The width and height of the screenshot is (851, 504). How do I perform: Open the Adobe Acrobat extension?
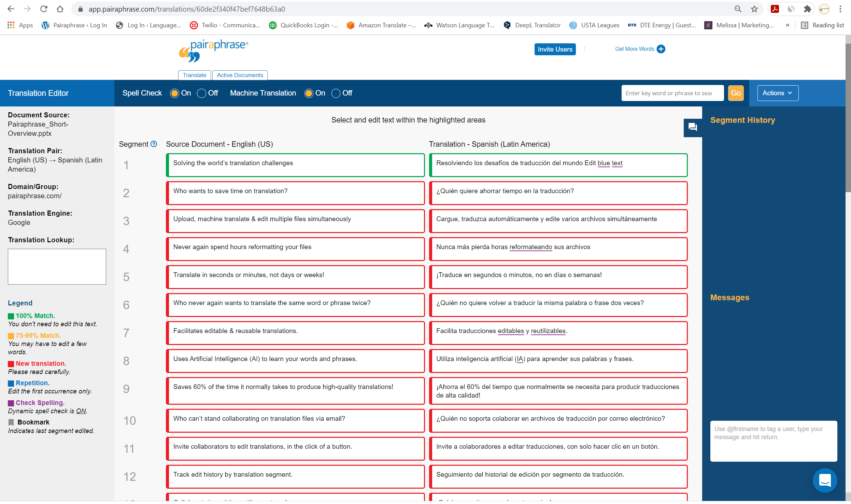[x=775, y=9]
